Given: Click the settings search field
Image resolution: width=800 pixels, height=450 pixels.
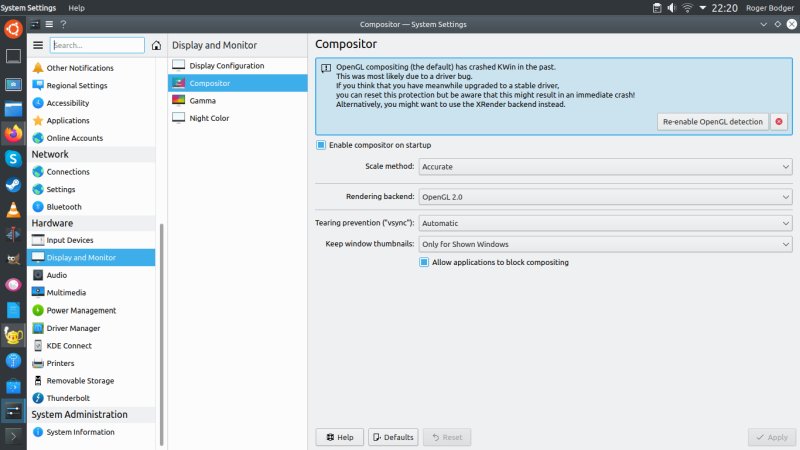Looking at the screenshot, I should click(x=97, y=45).
